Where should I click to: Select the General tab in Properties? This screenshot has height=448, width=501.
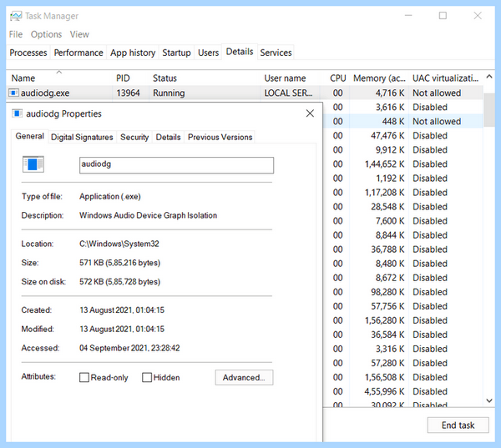(30, 136)
